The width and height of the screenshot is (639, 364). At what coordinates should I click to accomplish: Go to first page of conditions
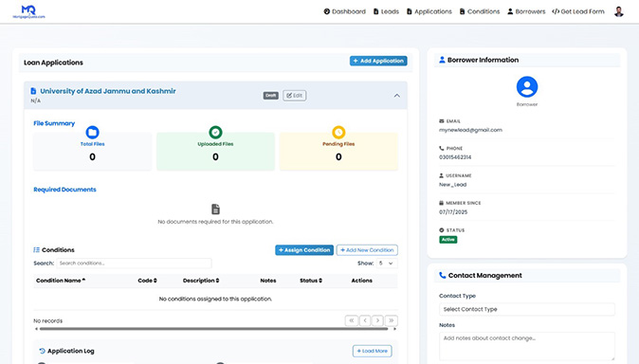352,320
